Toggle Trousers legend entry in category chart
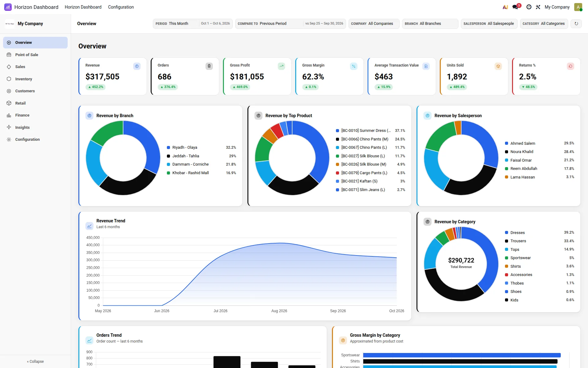The height and width of the screenshot is (368, 588). coord(539,241)
